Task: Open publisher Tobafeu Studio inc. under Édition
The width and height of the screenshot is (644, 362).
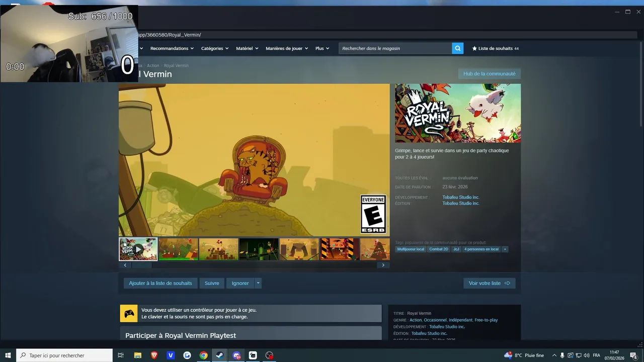Action: coord(461,203)
